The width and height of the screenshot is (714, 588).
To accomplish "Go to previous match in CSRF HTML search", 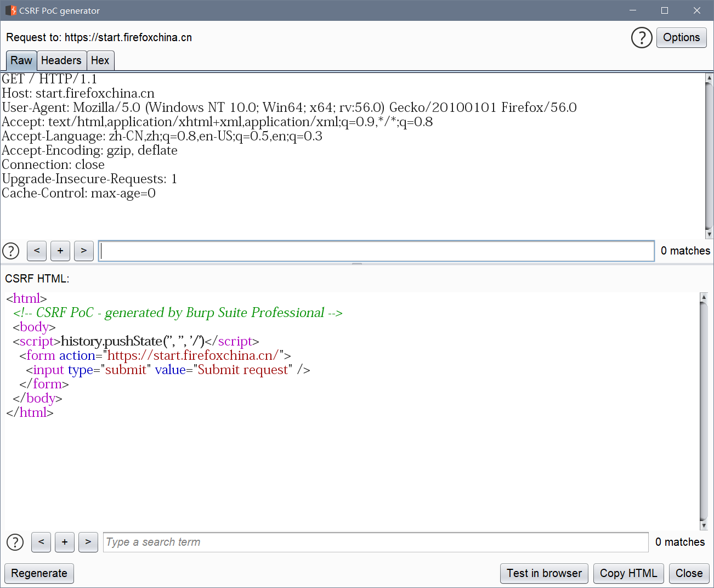I will coord(41,542).
